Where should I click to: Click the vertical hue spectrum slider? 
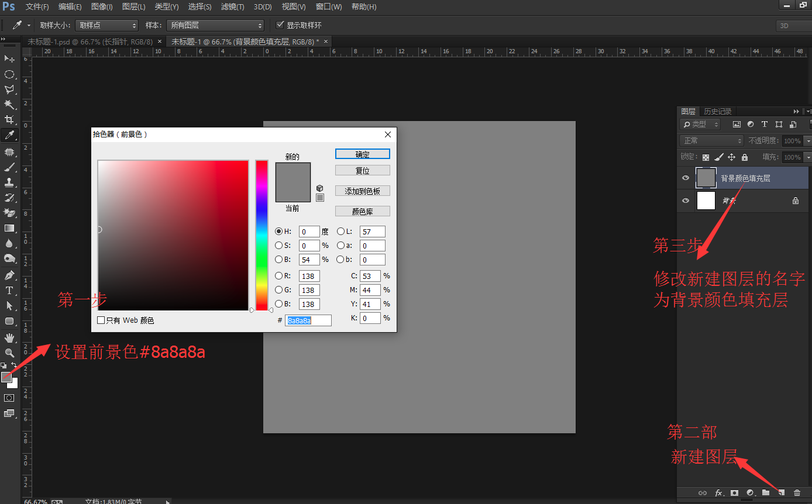[262, 236]
